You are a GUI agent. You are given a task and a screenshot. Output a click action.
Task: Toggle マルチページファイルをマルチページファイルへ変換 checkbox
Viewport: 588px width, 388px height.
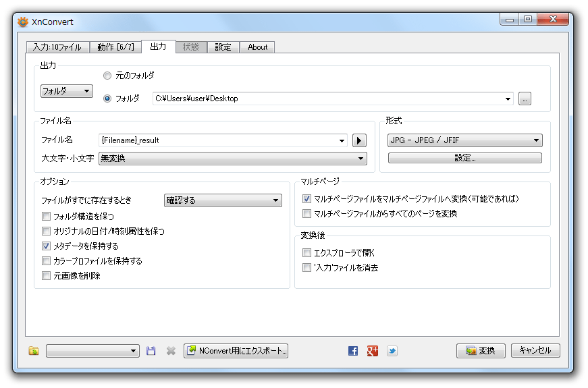click(x=306, y=198)
